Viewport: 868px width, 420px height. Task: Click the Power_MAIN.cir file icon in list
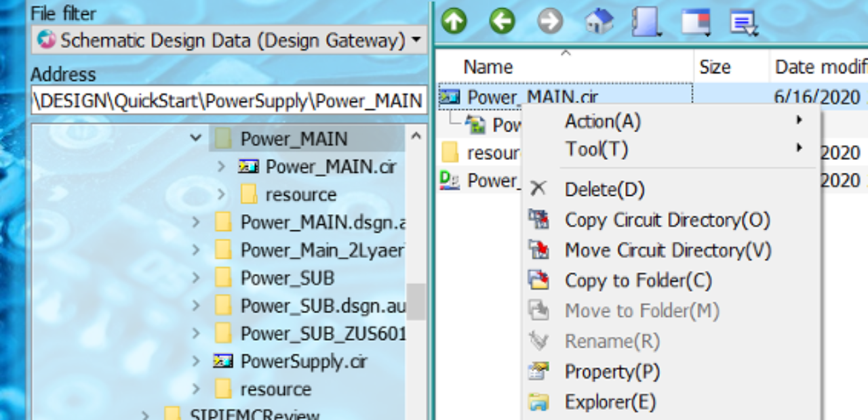click(449, 98)
